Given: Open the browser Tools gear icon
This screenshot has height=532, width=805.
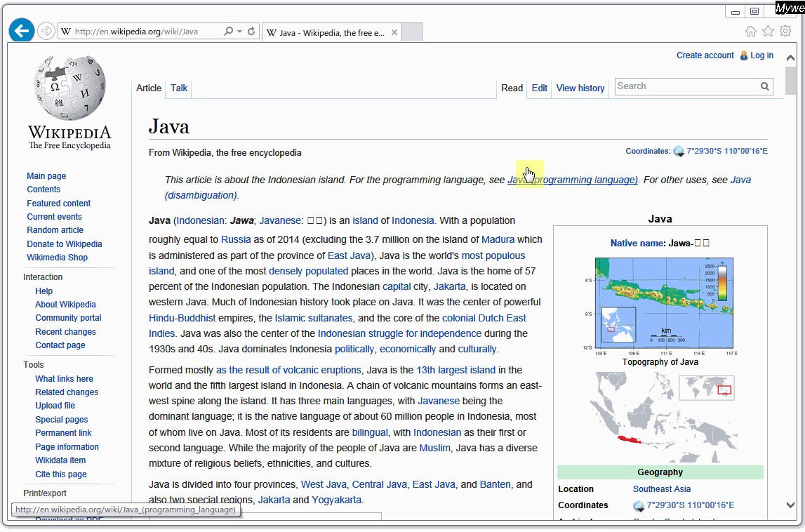Looking at the screenshot, I should tap(785, 32).
